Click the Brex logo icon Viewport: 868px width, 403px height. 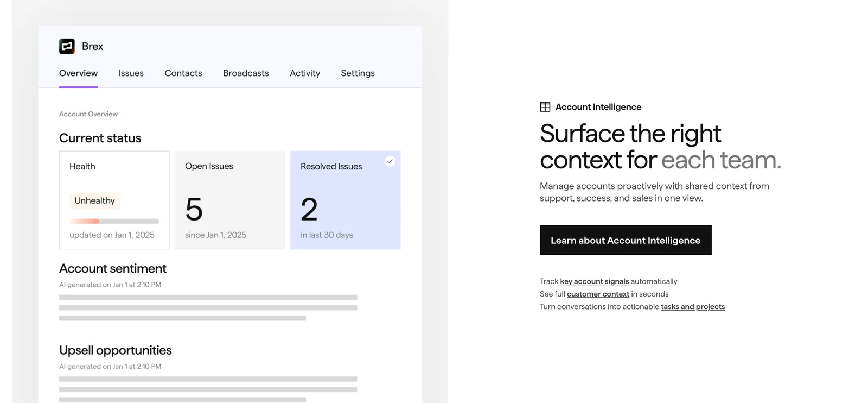click(x=67, y=46)
